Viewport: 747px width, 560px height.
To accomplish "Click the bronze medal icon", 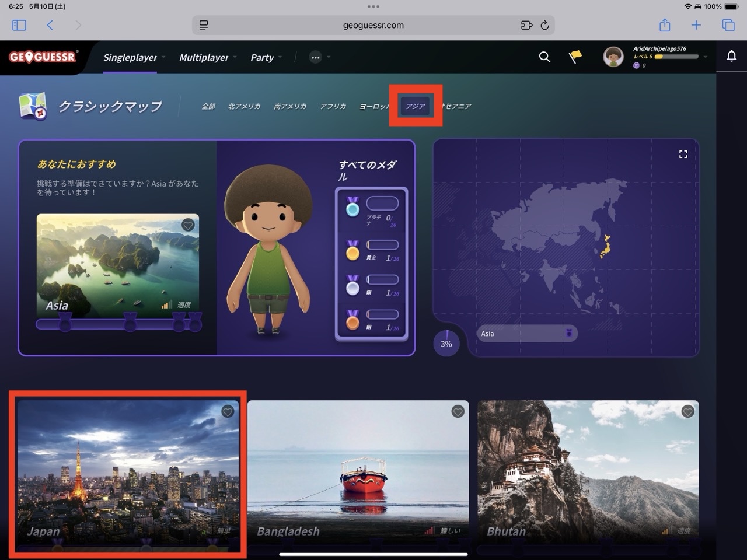I will 352,321.
